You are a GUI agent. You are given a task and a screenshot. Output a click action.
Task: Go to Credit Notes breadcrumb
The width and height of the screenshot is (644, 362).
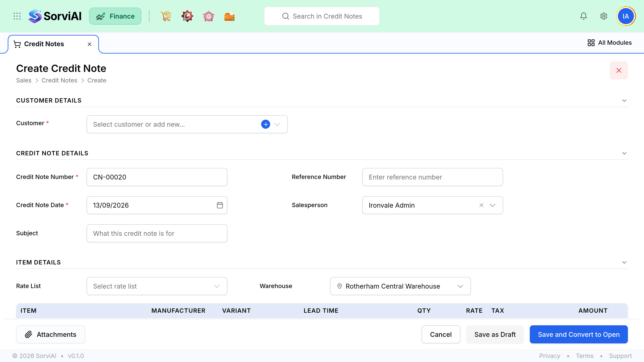pos(59,80)
